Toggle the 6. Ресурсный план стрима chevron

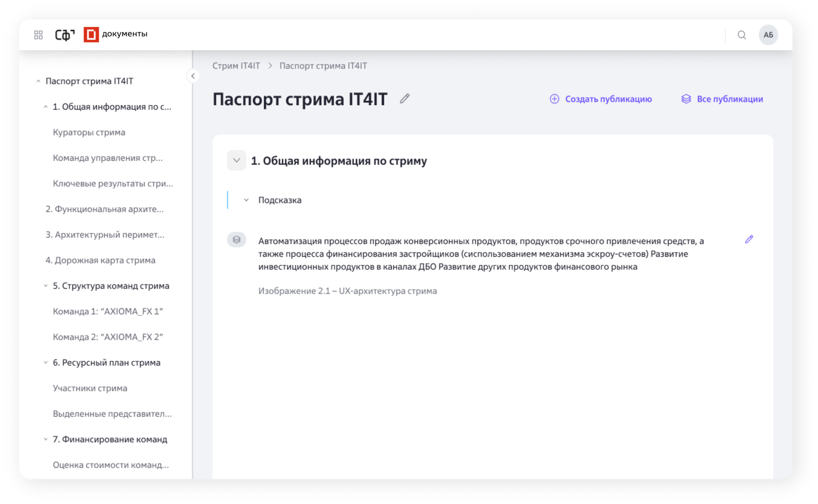(45, 362)
